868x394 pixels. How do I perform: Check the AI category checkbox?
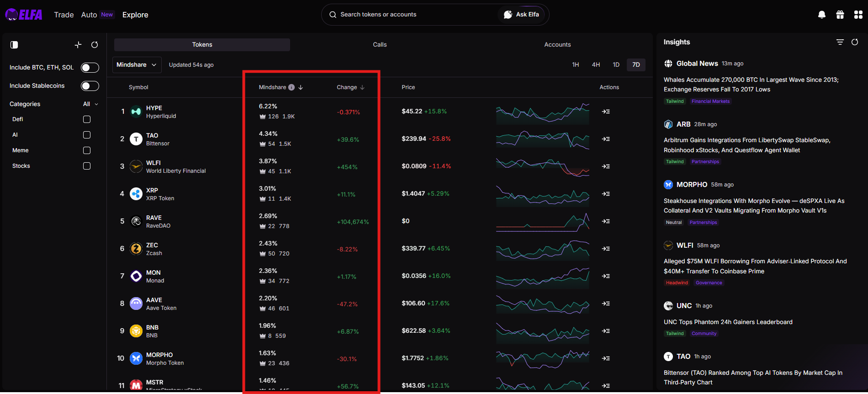pyautogui.click(x=87, y=135)
